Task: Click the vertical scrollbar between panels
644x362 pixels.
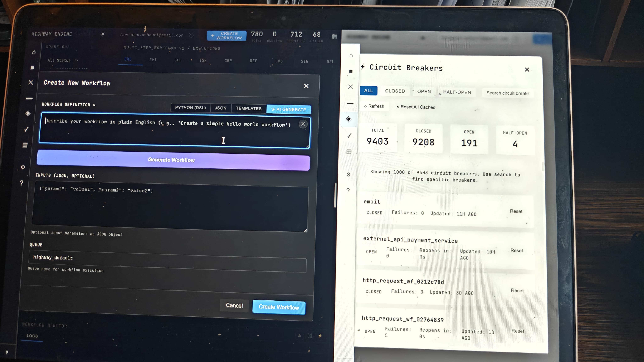Action: point(335,195)
